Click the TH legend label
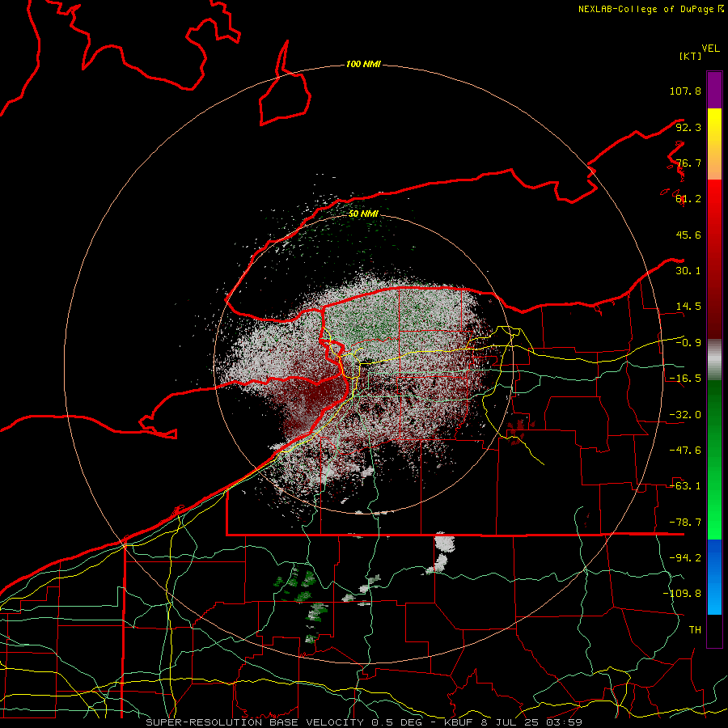This screenshot has height=728, width=728. pyautogui.click(x=695, y=630)
